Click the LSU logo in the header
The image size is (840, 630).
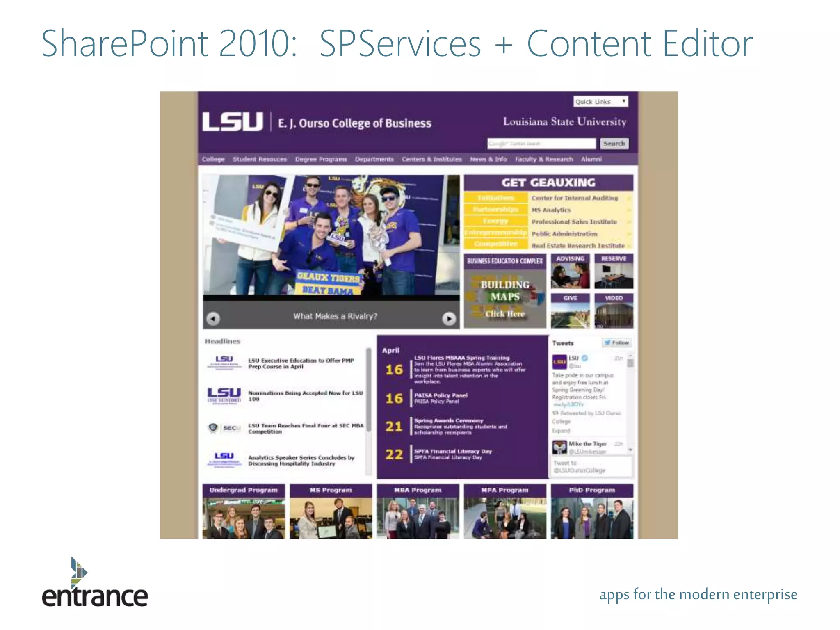click(233, 121)
